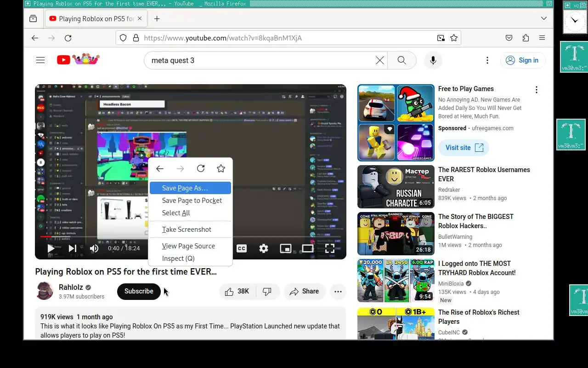588x368 pixels.
Task: Reload page from Firefox toolbar
Action: point(68,38)
